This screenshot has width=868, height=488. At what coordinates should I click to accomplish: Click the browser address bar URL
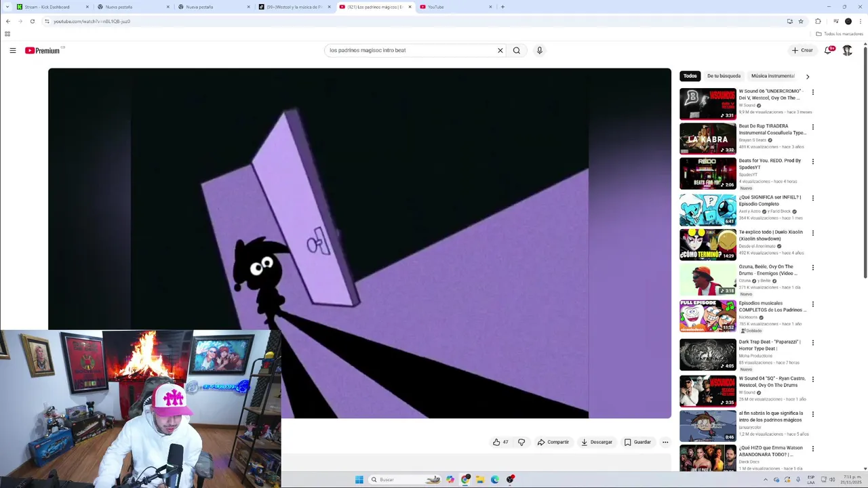(92, 21)
